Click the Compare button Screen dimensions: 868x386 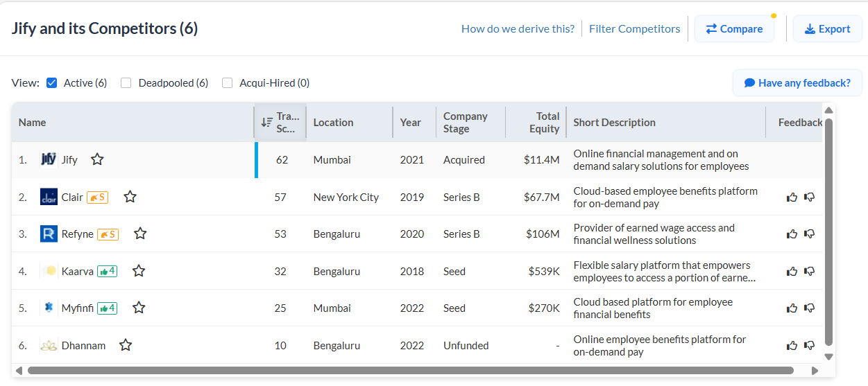(734, 28)
